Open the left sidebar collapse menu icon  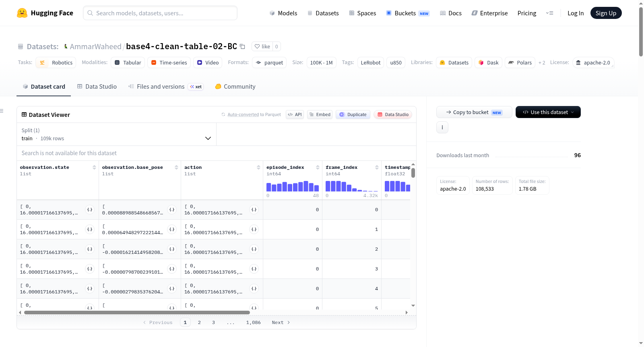pos(2,111)
